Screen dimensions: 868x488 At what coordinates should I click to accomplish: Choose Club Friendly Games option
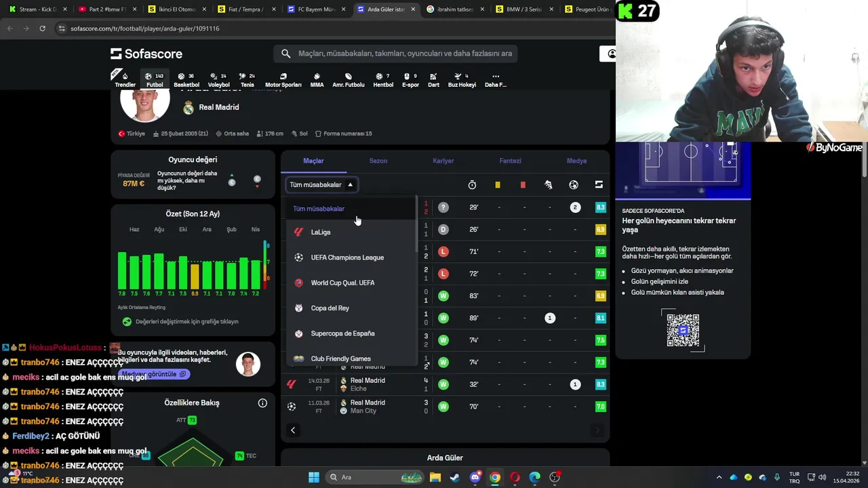pos(351,359)
